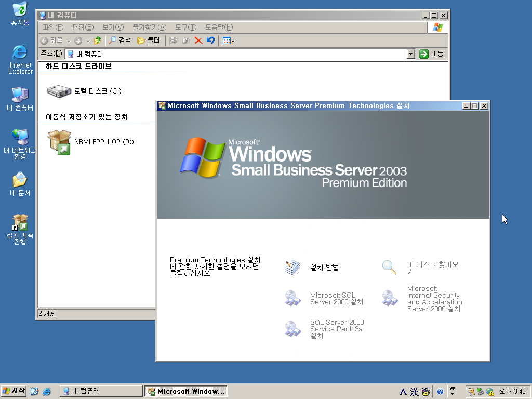Click the 설치 방법 setup instructions link
Image resolution: width=532 pixels, height=399 pixels.
click(324, 268)
